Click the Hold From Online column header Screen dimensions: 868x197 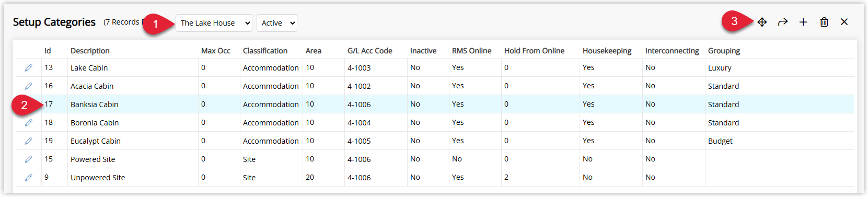coord(534,51)
